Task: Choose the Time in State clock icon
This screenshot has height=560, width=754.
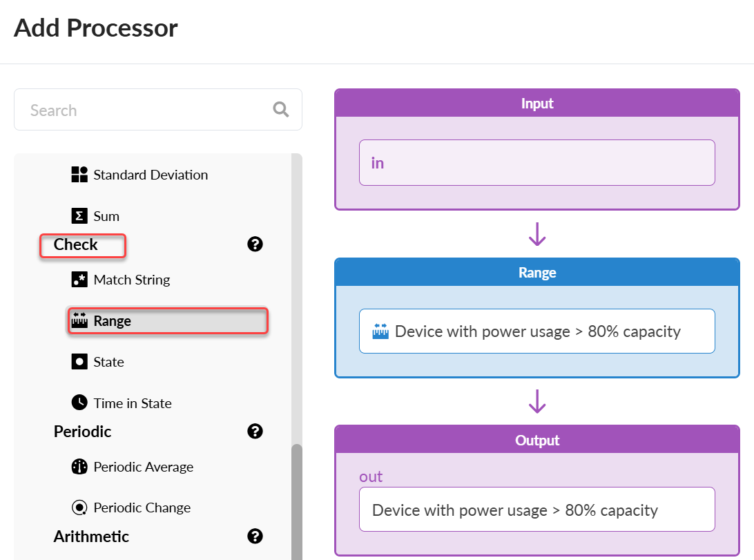Action: click(79, 403)
